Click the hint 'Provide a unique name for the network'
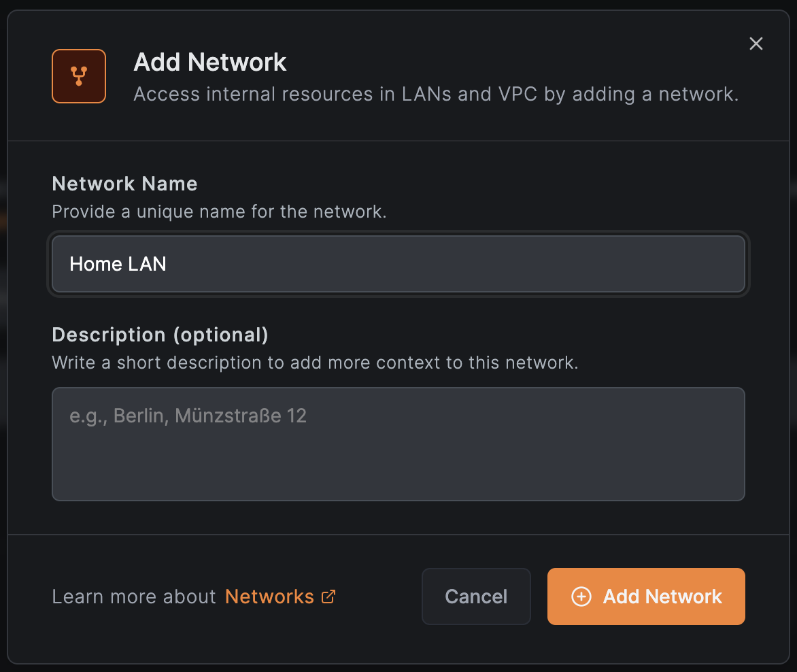 pos(219,212)
